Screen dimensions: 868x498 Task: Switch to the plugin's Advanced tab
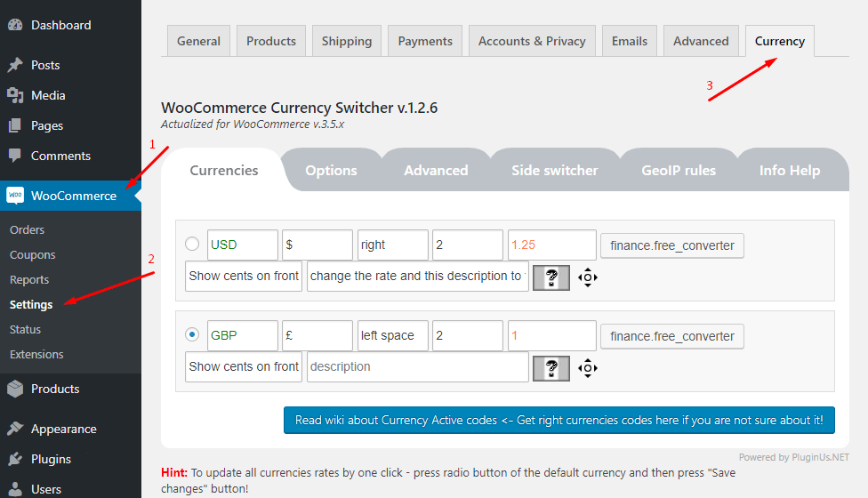436,171
